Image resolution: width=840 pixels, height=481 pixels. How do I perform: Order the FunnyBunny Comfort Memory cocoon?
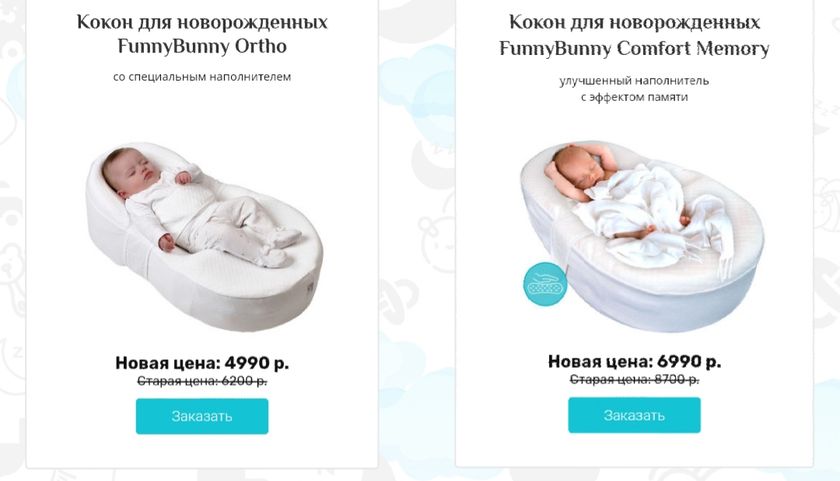(x=634, y=415)
